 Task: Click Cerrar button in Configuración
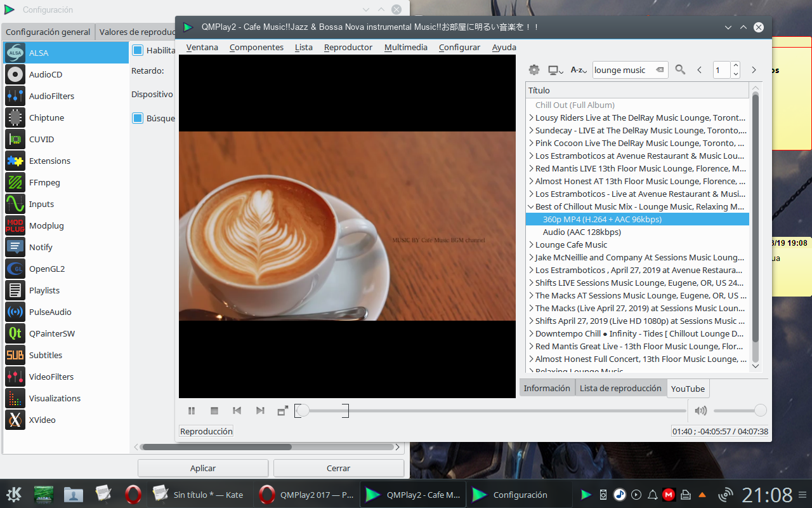point(338,468)
